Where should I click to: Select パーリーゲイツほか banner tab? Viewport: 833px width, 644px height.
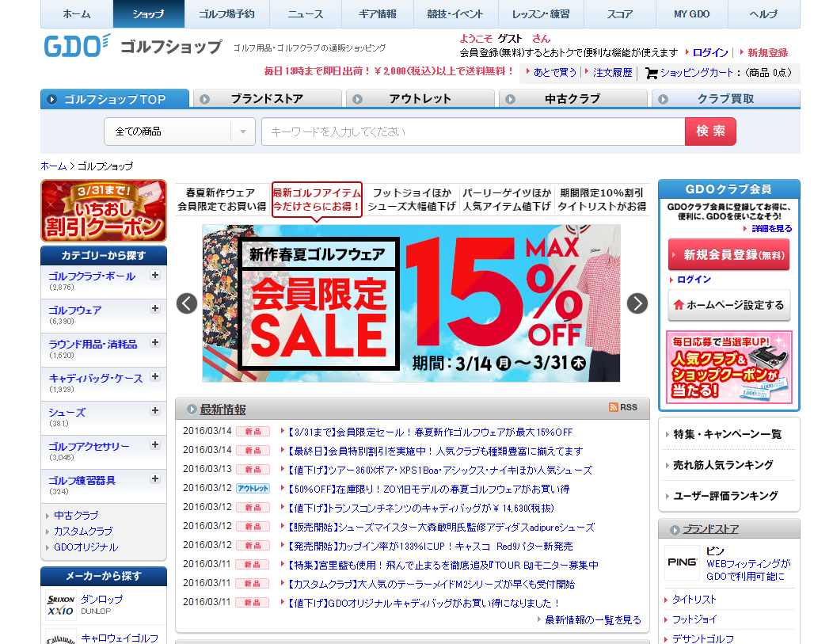tap(507, 200)
